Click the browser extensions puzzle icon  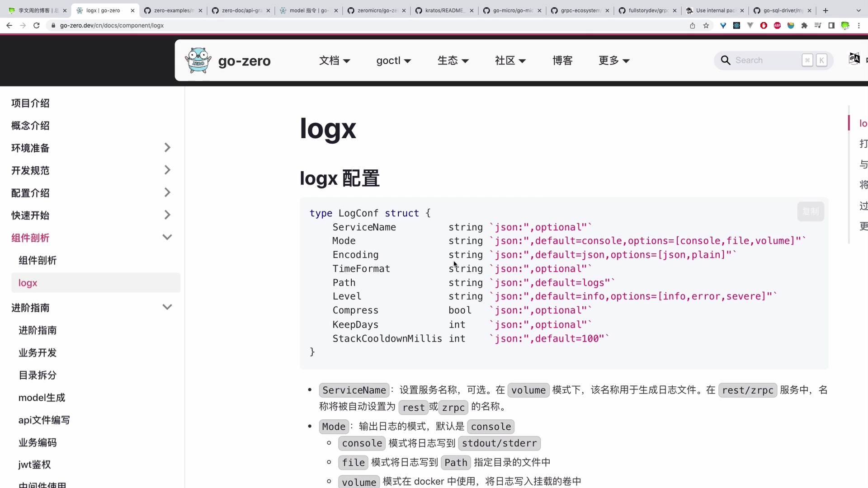[x=805, y=26]
